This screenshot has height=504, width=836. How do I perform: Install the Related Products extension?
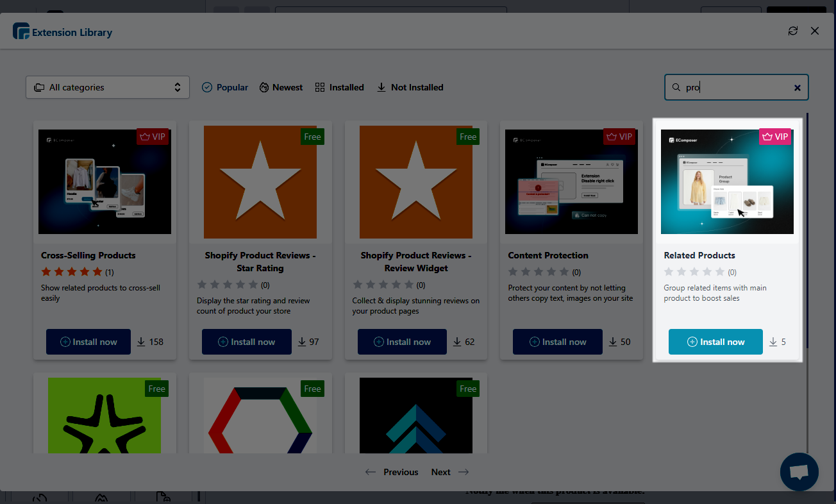(715, 342)
